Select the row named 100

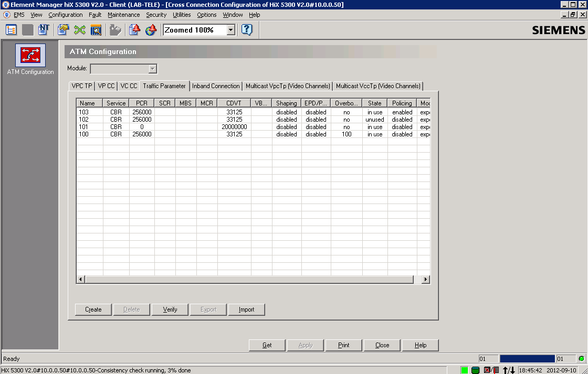pos(253,134)
